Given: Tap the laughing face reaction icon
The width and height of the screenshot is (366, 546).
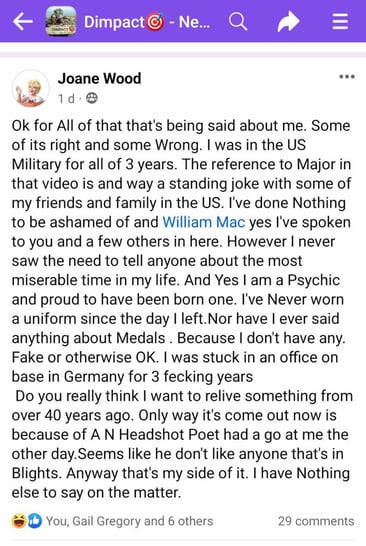Looking at the screenshot, I should tap(19, 521).
